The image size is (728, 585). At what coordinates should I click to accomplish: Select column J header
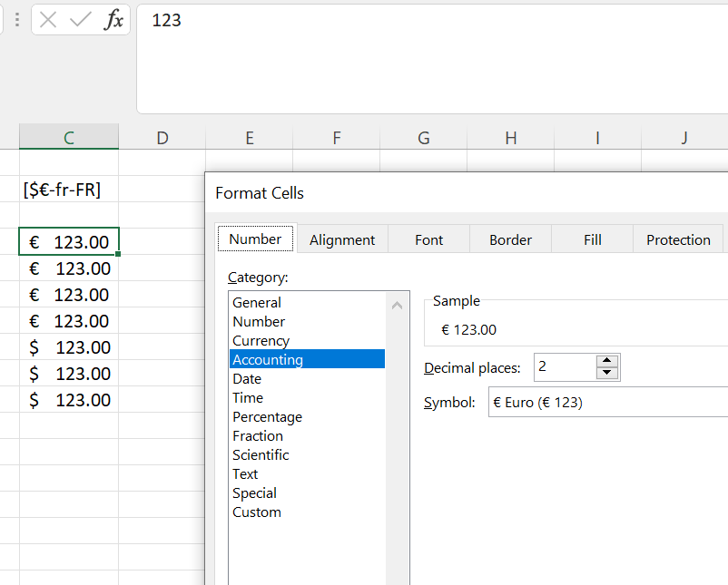(684, 138)
